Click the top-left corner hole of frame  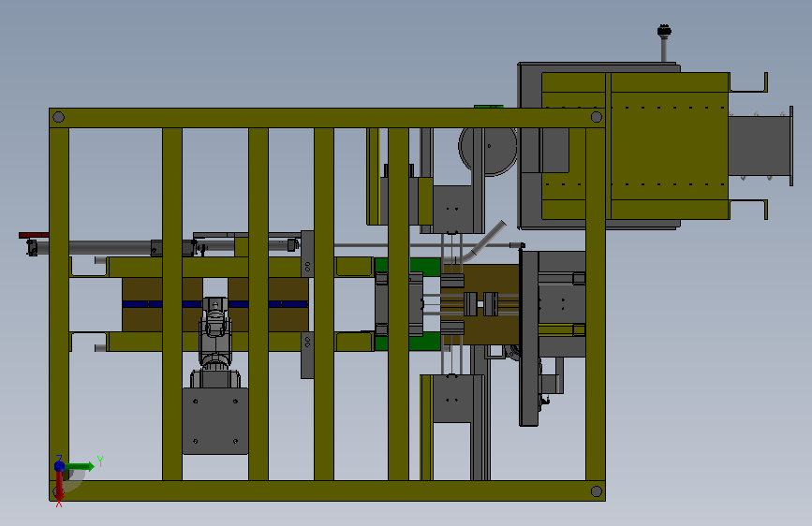point(58,118)
